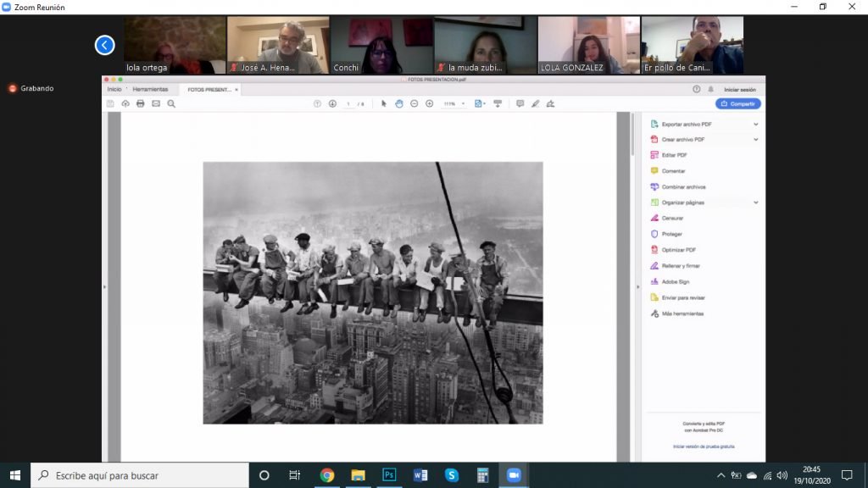This screenshot has height=488, width=868.
Task: Click the print icon in Acrobat toolbar
Action: pos(141,103)
